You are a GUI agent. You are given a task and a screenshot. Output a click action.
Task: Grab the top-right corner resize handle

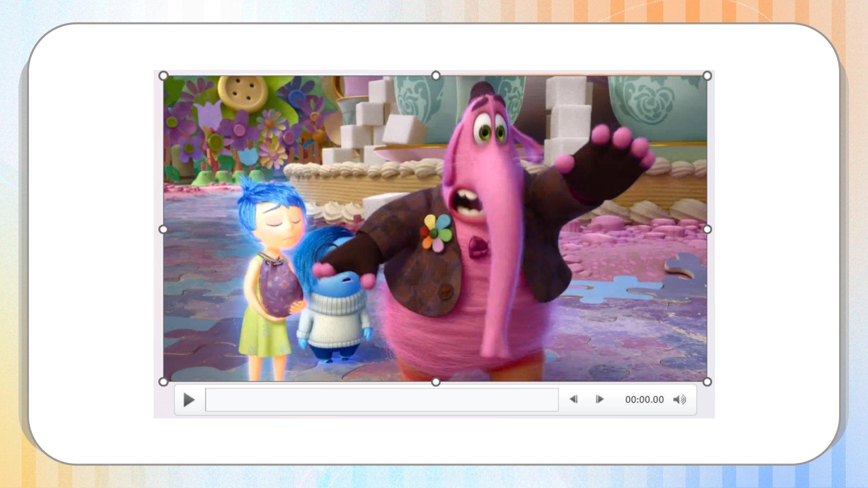tap(707, 76)
